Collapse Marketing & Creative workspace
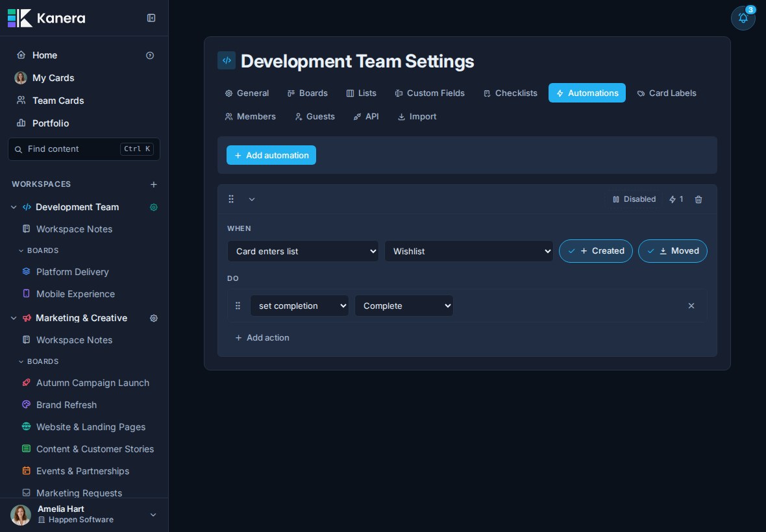 pyautogui.click(x=14, y=318)
